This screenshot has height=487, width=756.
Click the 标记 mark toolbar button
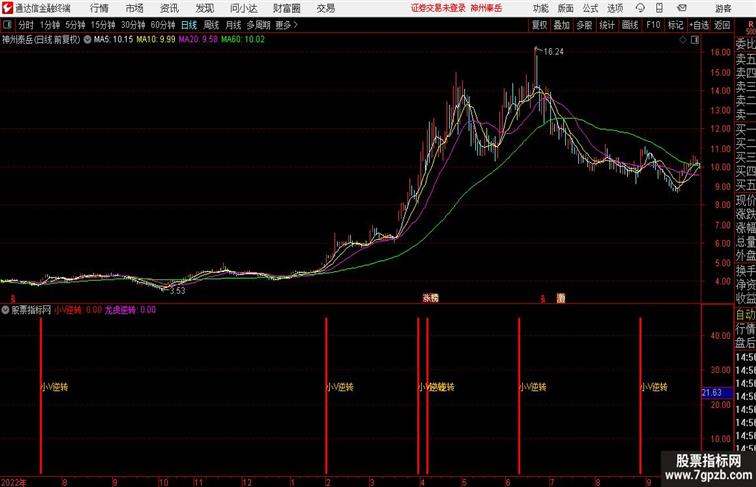[x=675, y=25]
